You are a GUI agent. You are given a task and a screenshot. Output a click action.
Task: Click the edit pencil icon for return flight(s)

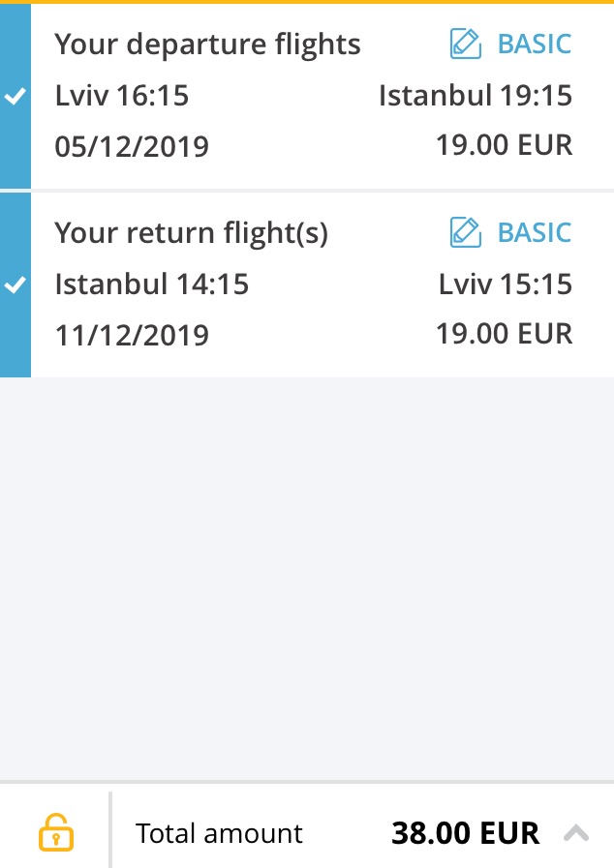pos(466,232)
